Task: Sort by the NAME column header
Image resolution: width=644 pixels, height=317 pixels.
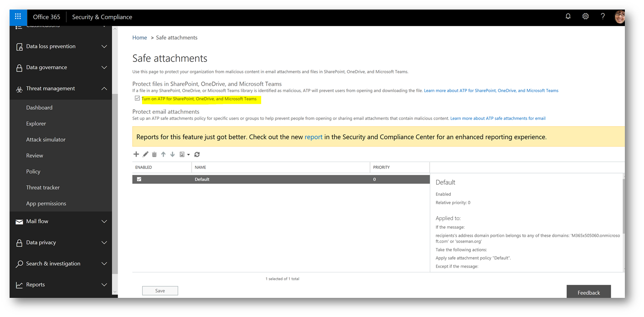Action: point(200,167)
